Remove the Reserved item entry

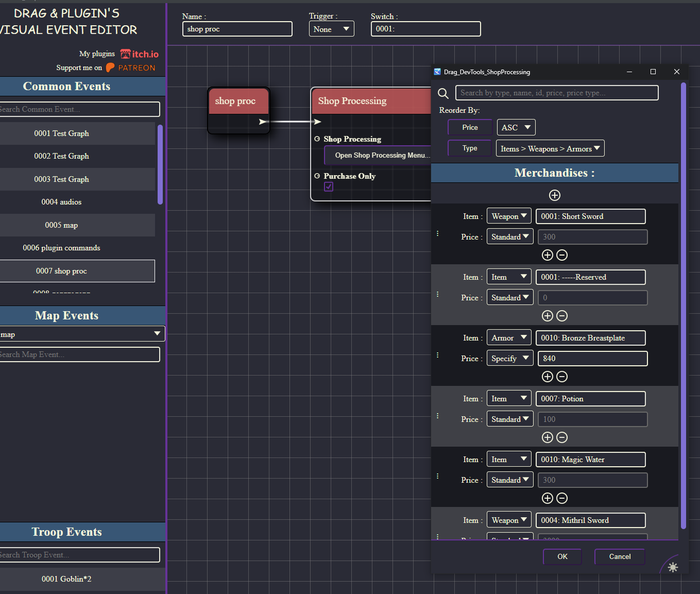pyautogui.click(x=562, y=316)
